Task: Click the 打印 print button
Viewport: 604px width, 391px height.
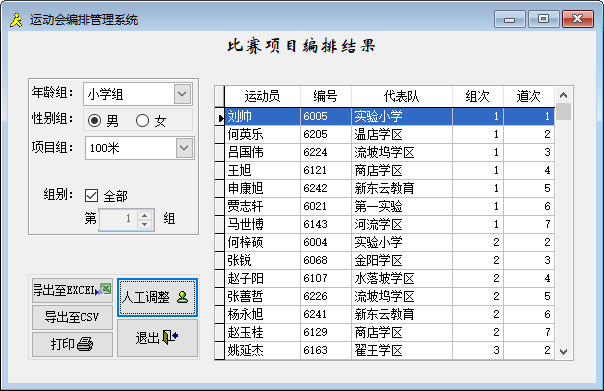Action: coord(72,344)
